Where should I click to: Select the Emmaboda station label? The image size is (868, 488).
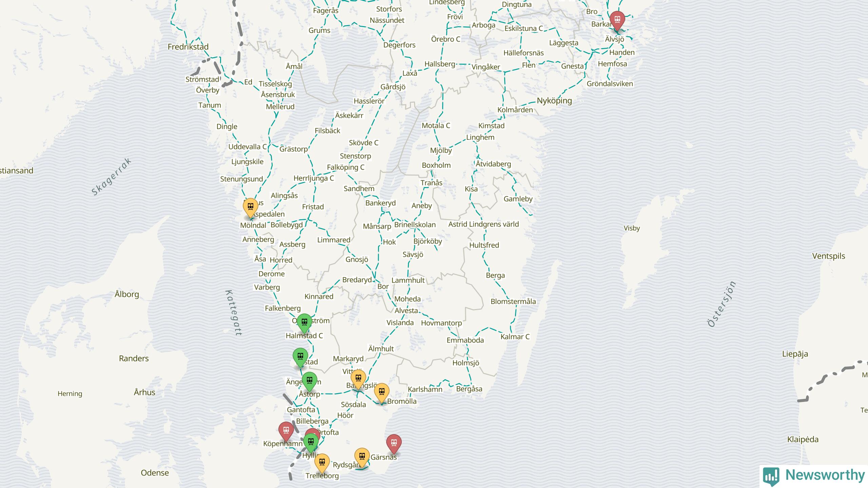click(x=465, y=340)
